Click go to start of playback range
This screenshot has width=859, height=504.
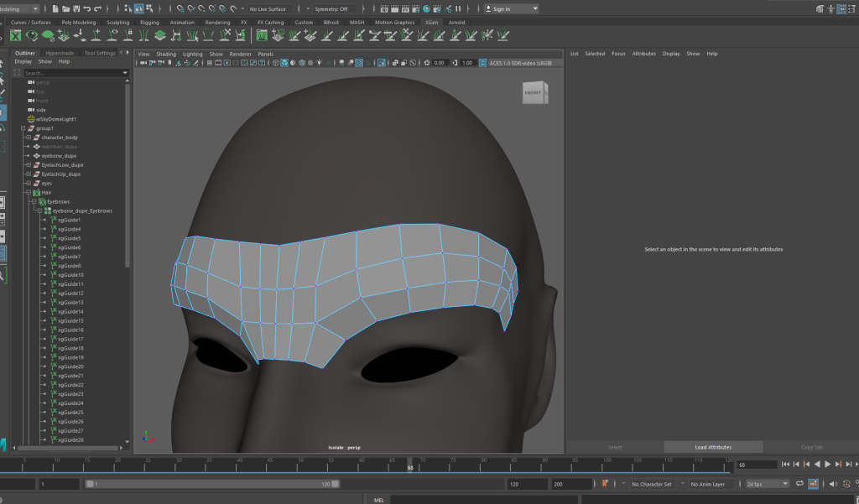click(x=785, y=464)
